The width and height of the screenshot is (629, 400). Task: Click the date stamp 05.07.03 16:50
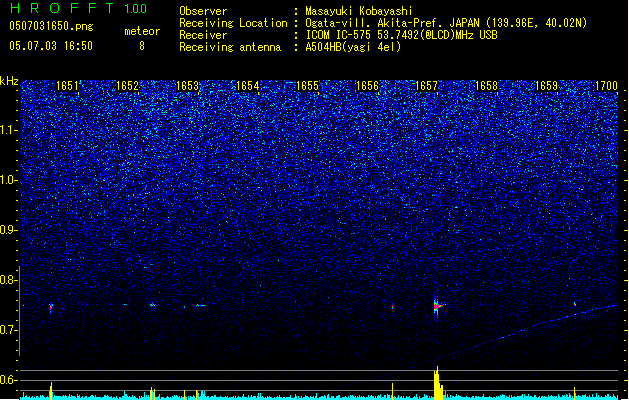coord(51,46)
